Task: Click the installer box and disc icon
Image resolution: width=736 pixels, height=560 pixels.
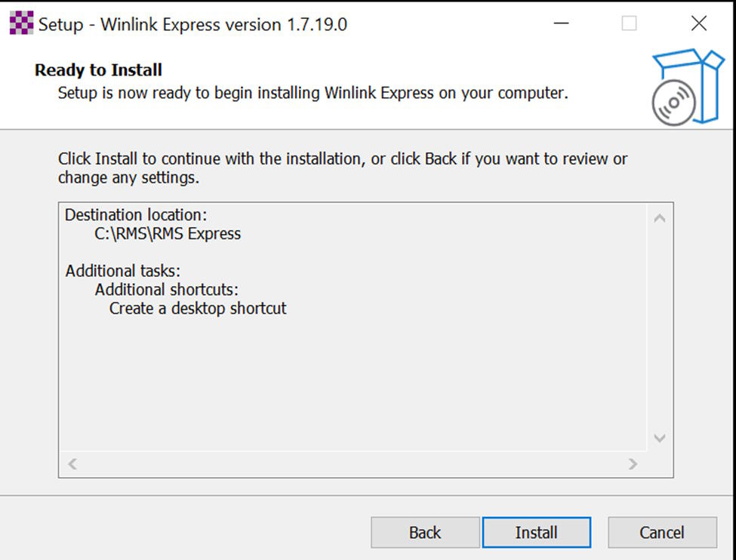Action: point(687,88)
